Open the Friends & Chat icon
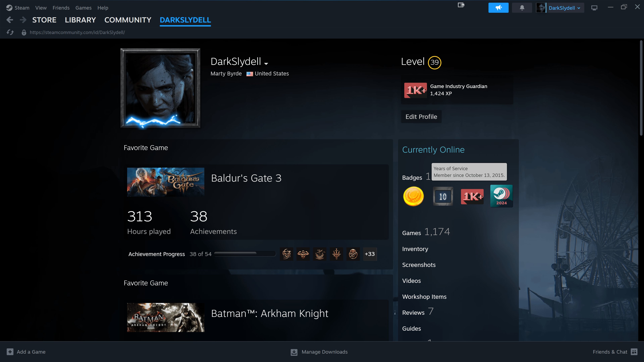The width and height of the screenshot is (644, 362). 634,351
